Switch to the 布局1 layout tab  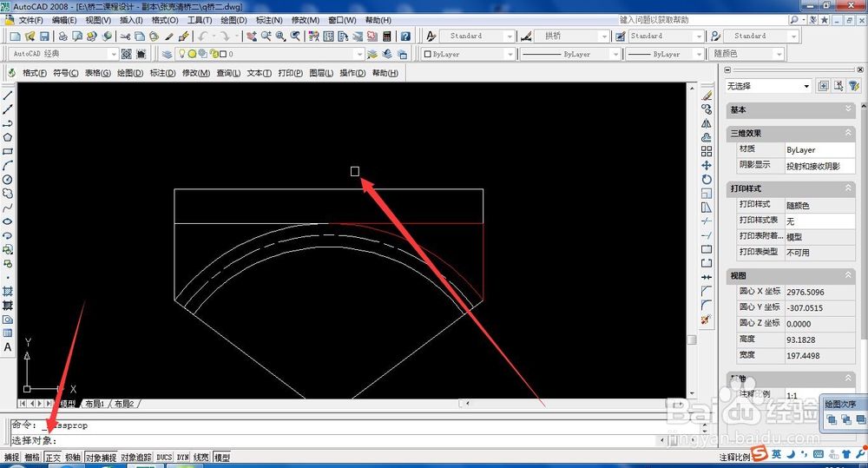(x=95, y=404)
